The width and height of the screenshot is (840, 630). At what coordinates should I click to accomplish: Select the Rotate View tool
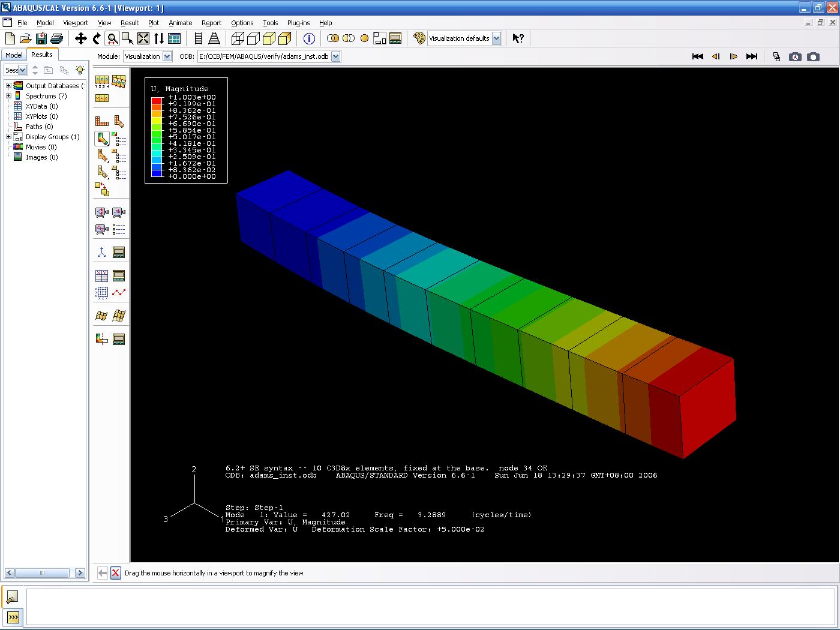[x=96, y=39]
